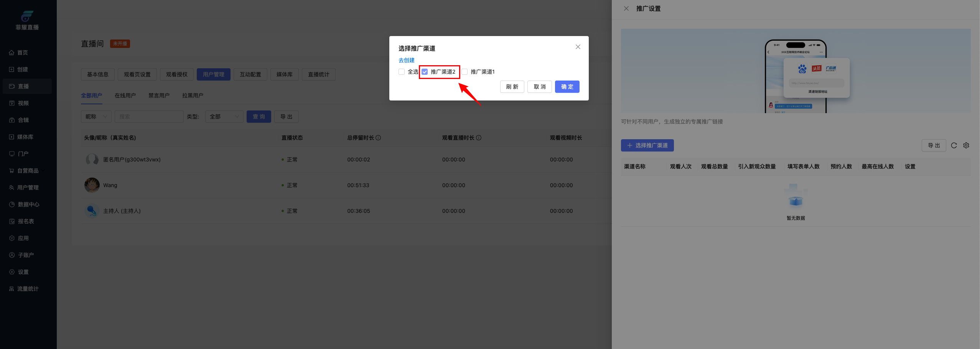
Task: Open 数据中心 in the sidebar
Action: 28,204
